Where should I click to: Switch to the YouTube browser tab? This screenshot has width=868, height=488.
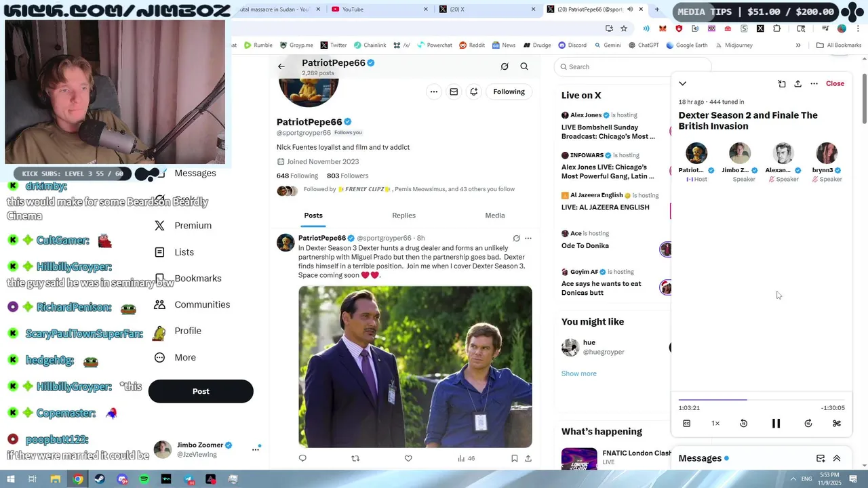[x=380, y=9]
